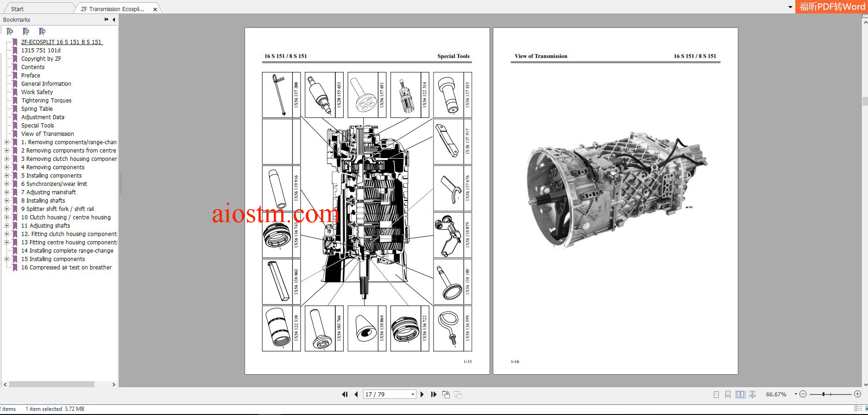868x415 pixels.
Task: Open the page number dropdown
Action: click(x=413, y=395)
